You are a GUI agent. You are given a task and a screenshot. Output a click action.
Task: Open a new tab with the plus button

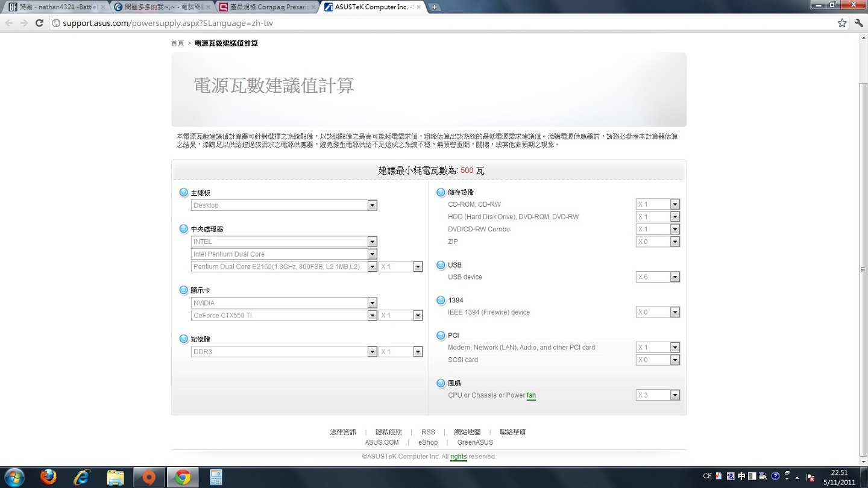coord(434,7)
